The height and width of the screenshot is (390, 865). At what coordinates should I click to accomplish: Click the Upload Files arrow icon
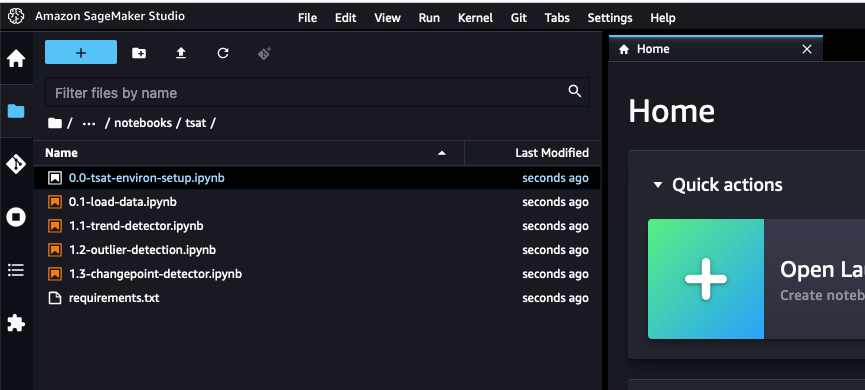[181, 53]
